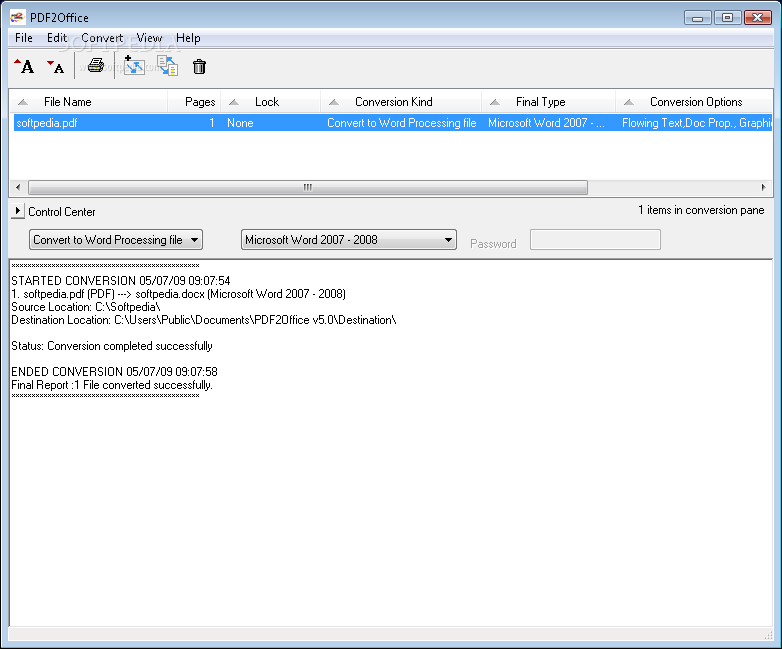Open the Edit menu
782x649 pixels.
click(x=57, y=38)
